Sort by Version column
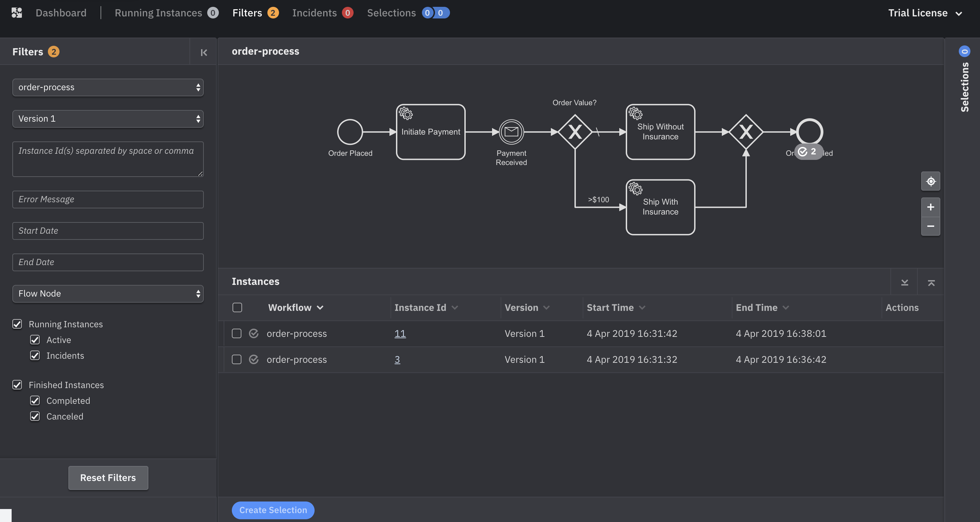Image resolution: width=980 pixels, height=522 pixels. coord(527,307)
